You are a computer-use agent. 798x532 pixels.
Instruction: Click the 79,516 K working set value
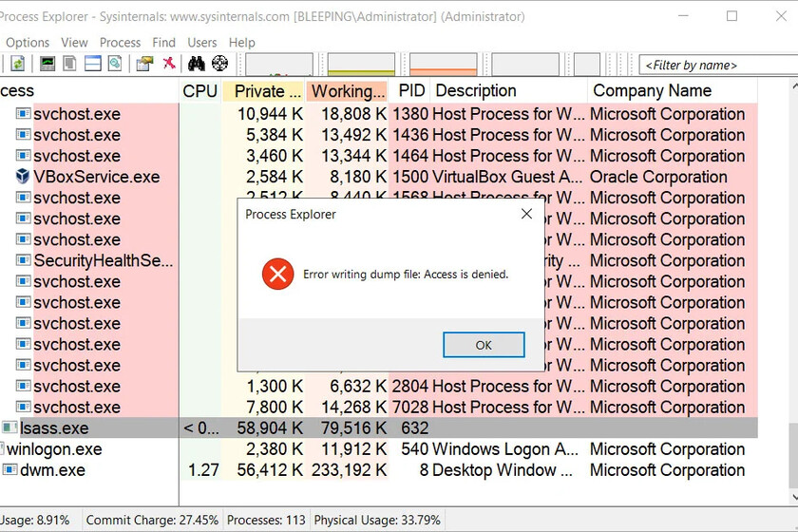[x=353, y=428]
